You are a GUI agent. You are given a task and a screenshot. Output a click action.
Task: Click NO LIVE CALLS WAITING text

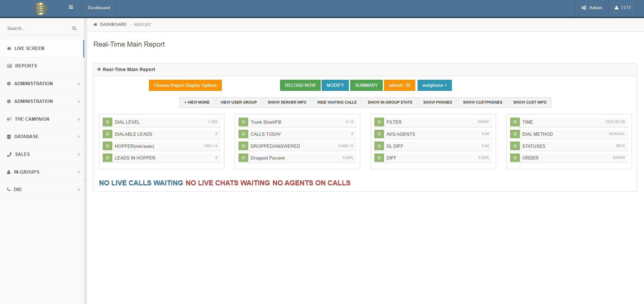pyautogui.click(x=141, y=183)
